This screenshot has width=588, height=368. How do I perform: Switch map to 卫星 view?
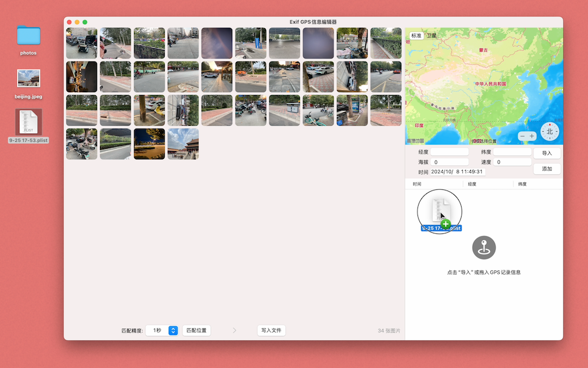(431, 36)
